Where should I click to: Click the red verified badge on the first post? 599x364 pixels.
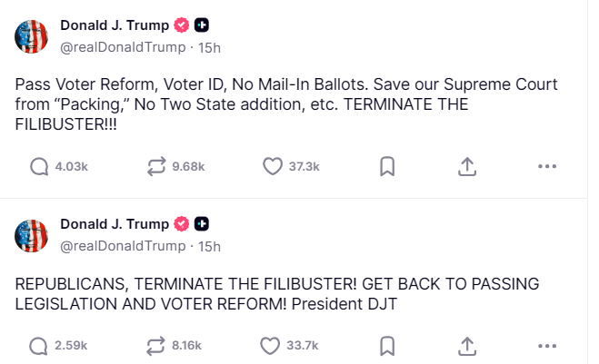coord(182,25)
